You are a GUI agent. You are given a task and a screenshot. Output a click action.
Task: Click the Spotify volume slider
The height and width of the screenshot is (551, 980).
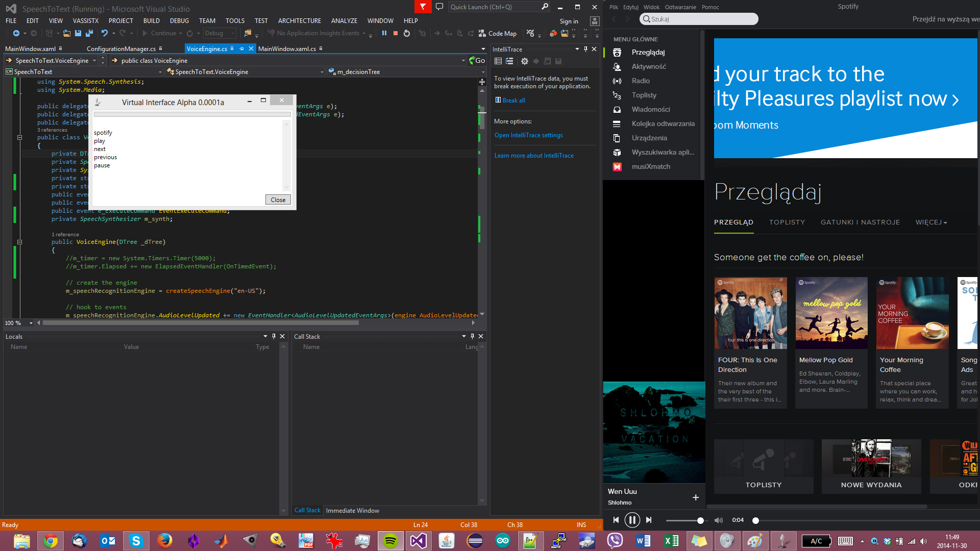click(684, 520)
